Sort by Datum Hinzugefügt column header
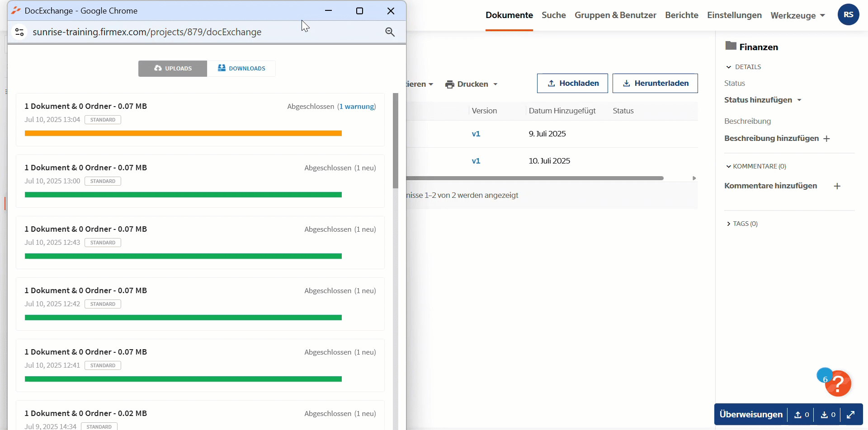Viewport: 868px width, 430px height. tap(562, 111)
